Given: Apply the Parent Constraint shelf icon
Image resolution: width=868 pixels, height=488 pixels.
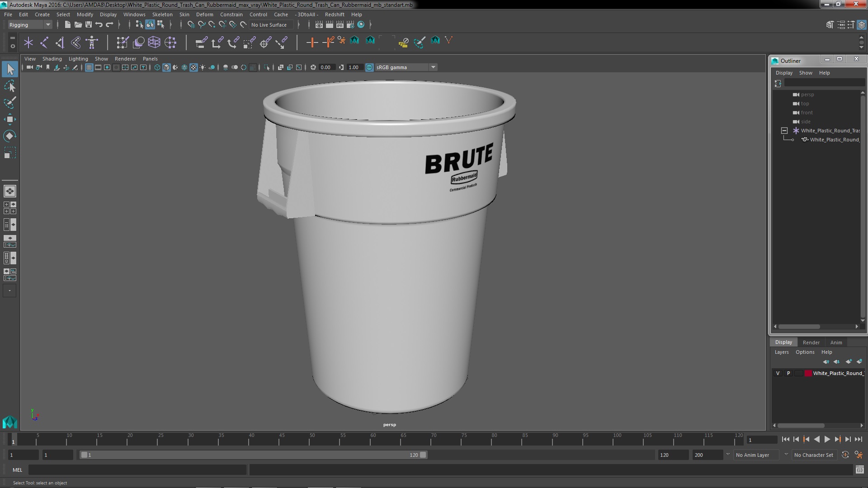Looking at the screenshot, I should [201, 42].
